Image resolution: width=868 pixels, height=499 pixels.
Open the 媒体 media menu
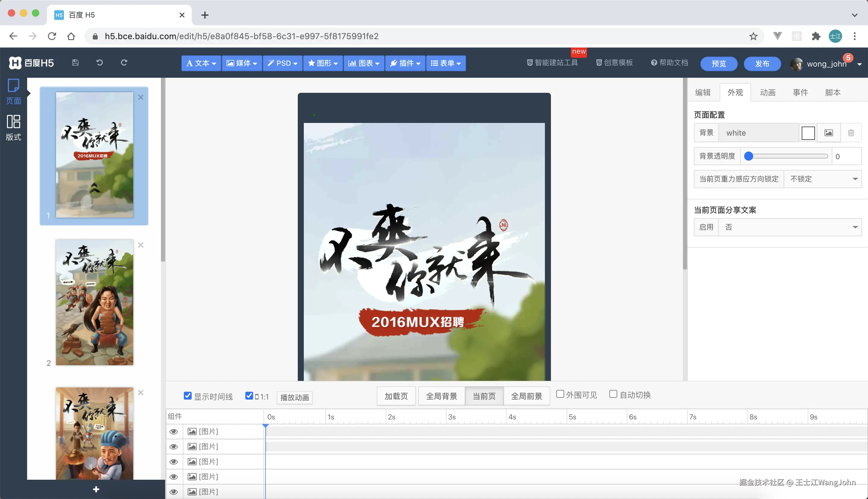tap(242, 63)
